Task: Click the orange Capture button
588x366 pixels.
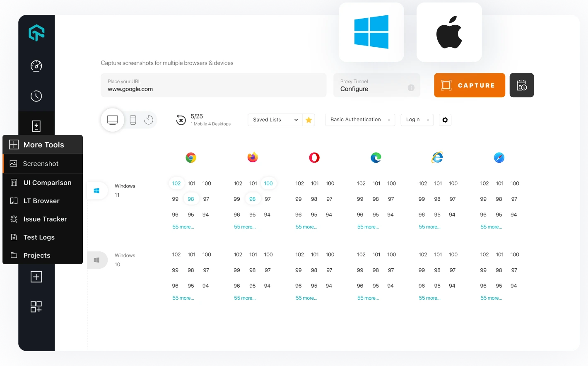Action: click(469, 85)
